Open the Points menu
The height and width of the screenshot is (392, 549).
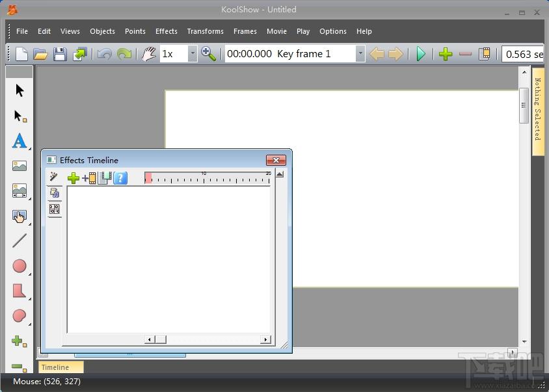click(x=135, y=31)
